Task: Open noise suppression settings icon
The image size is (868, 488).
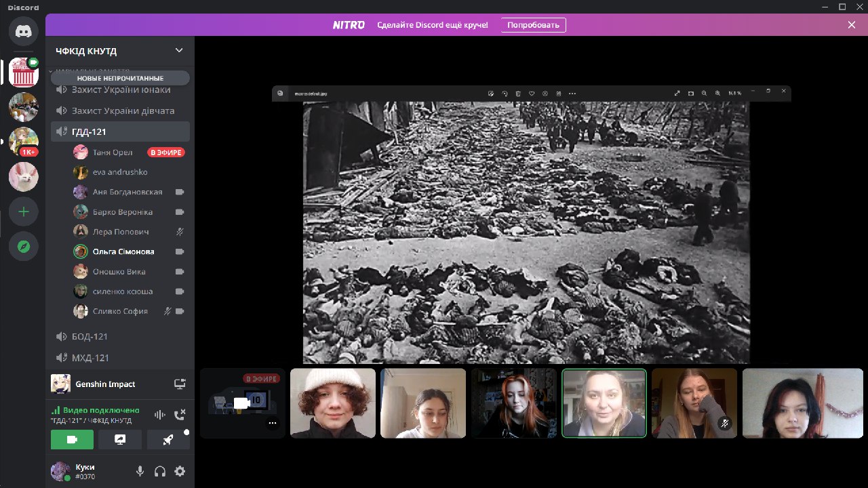Action: tap(160, 415)
